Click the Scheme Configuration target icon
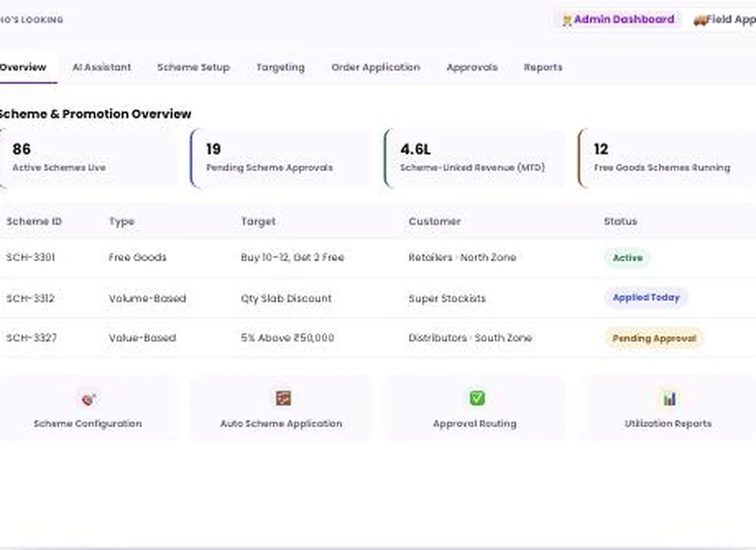This screenshot has height=550, width=756. [88, 399]
